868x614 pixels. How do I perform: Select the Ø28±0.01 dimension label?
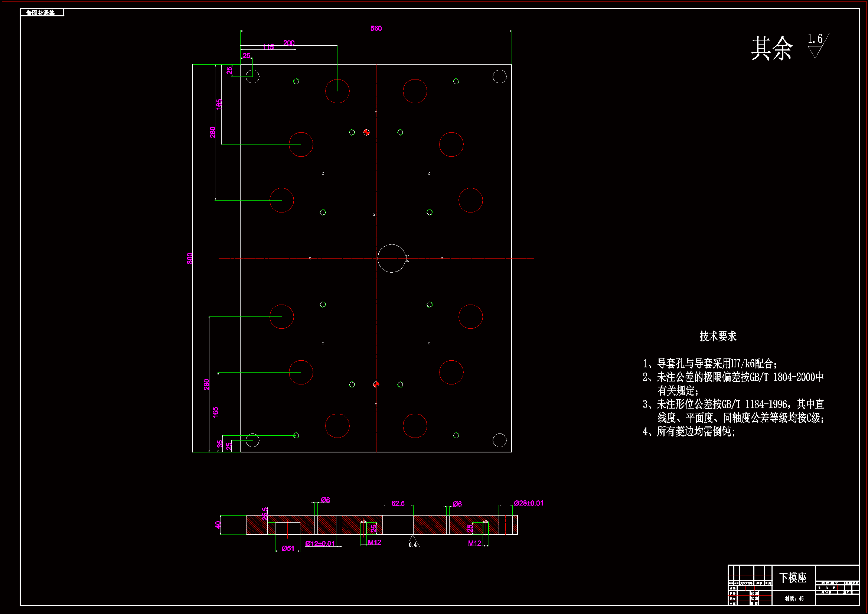528,503
